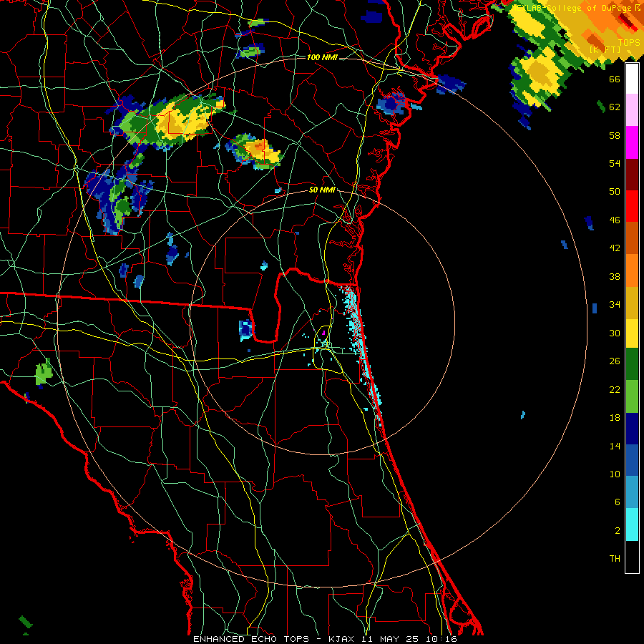Click the '50' scale value on legend

click(x=615, y=191)
